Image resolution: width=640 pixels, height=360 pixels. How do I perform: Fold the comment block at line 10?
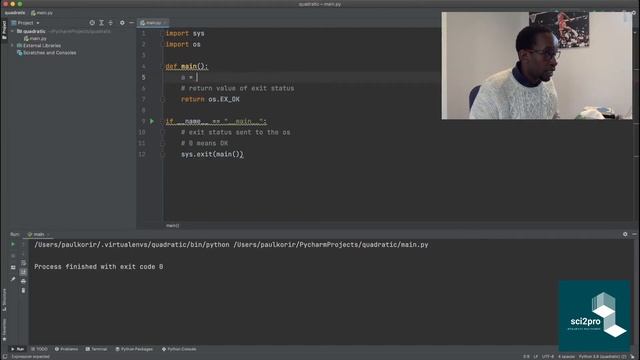[162, 132]
